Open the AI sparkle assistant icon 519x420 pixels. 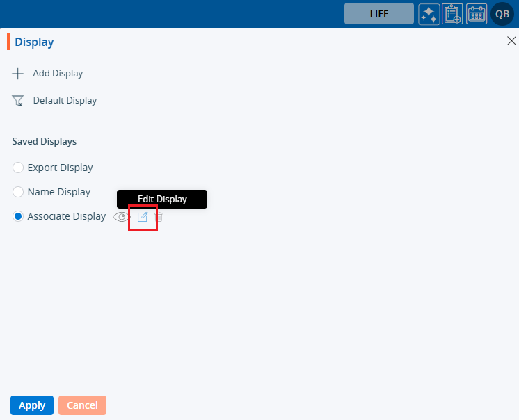click(x=429, y=14)
